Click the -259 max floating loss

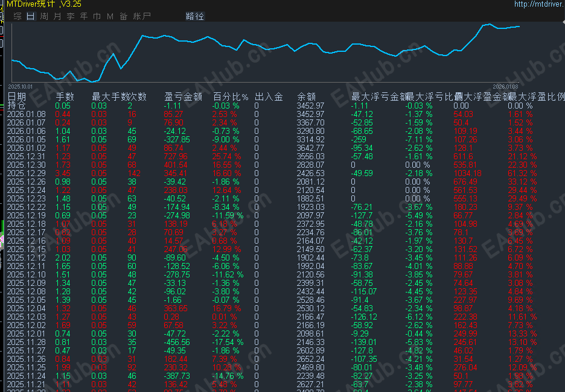[359, 139]
